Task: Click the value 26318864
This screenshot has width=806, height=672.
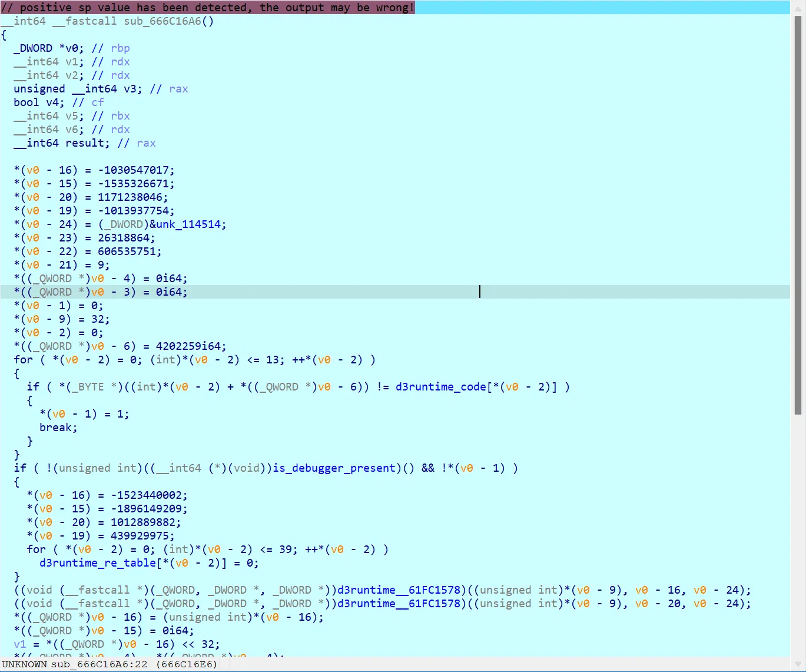Action: (124, 238)
